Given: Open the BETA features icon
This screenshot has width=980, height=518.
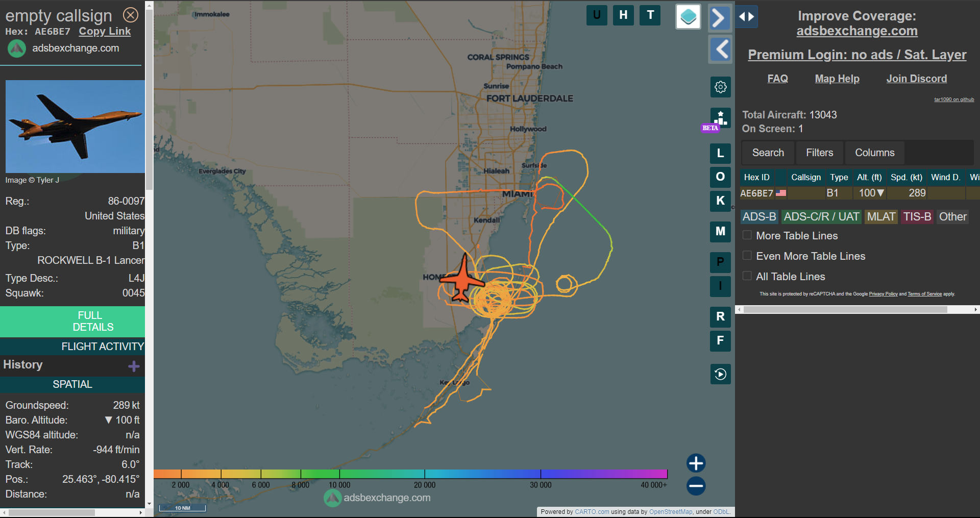Looking at the screenshot, I should click(720, 118).
